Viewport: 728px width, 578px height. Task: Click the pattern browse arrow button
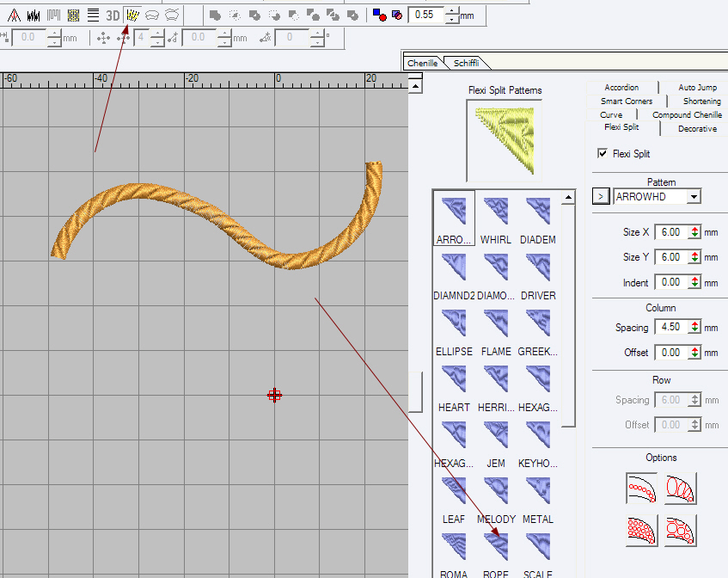coord(601,197)
